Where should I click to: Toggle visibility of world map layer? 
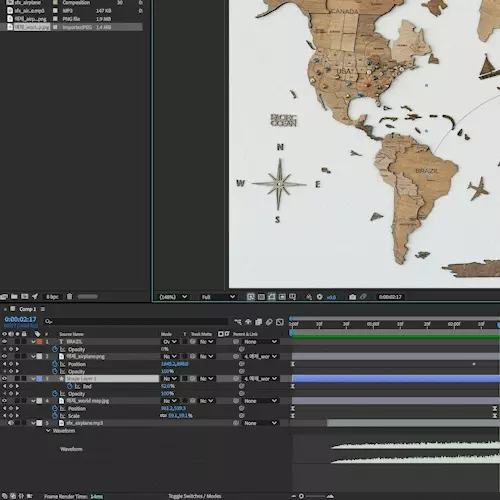[x=4, y=401]
